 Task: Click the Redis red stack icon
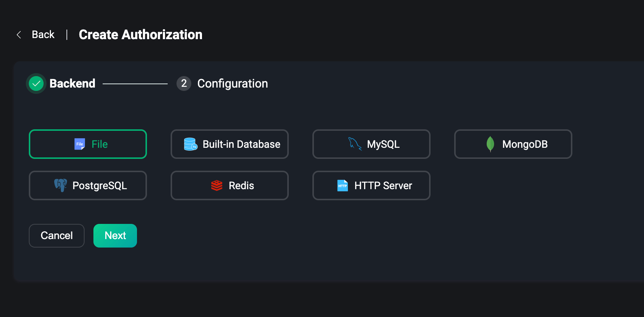point(217,185)
